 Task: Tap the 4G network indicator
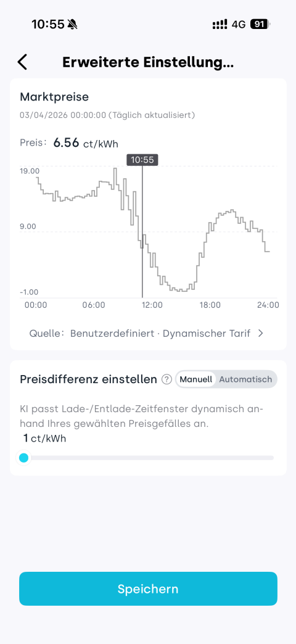[x=239, y=25]
